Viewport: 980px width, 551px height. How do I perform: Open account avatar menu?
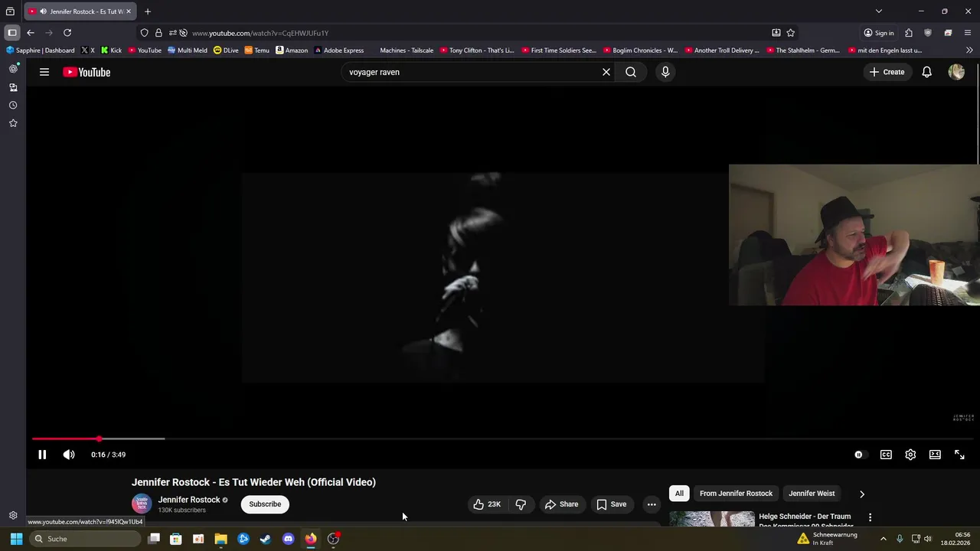(x=956, y=72)
